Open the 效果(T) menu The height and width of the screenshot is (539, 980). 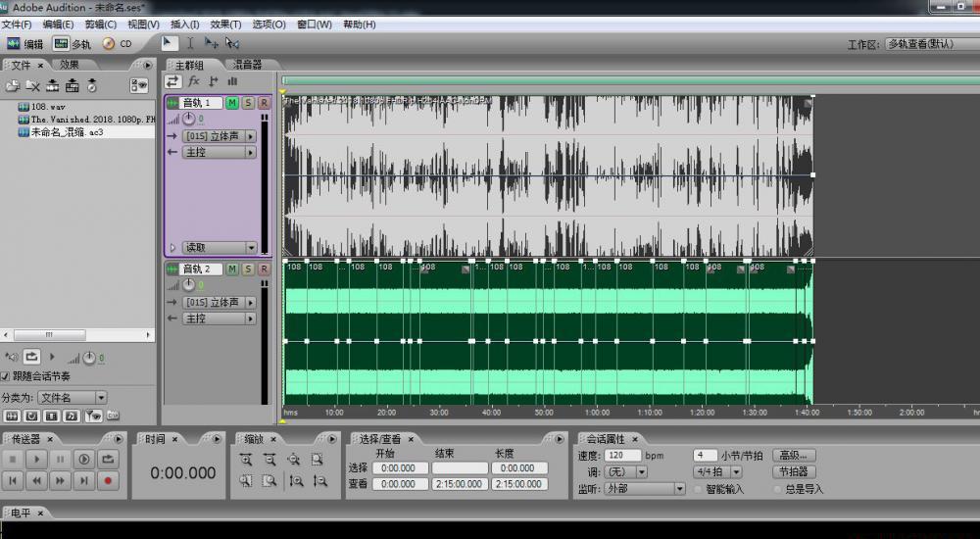(x=225, y=24)
